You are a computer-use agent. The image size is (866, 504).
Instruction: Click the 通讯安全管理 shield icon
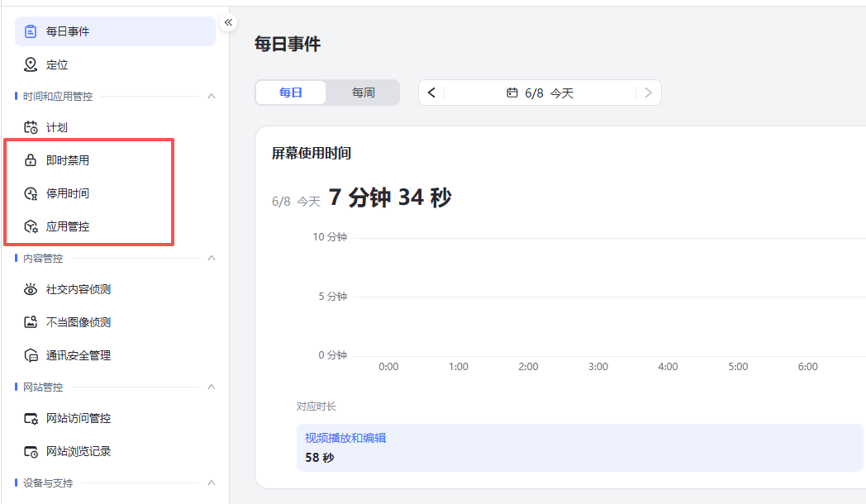(x=31, y=355)
